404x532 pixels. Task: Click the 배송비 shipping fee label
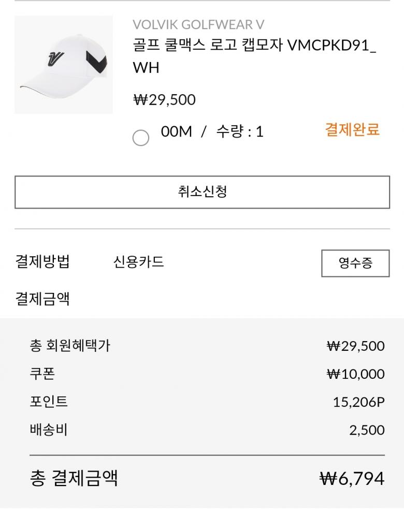(49, 430)
